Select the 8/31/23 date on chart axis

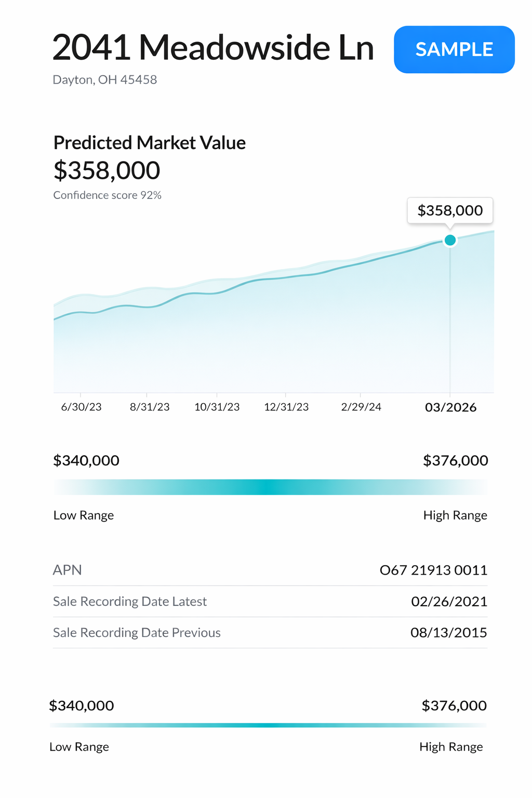pos(150,407)
